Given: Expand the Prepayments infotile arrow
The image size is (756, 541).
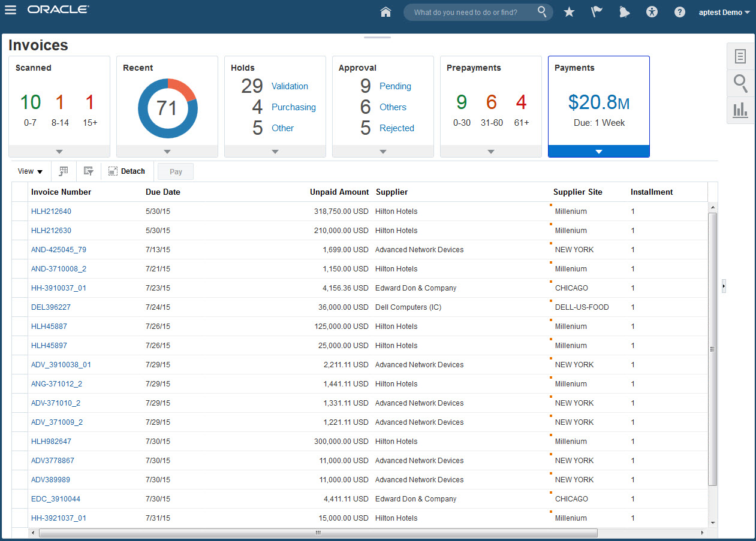Looking at the screenshot, I should tap(491, 152).
